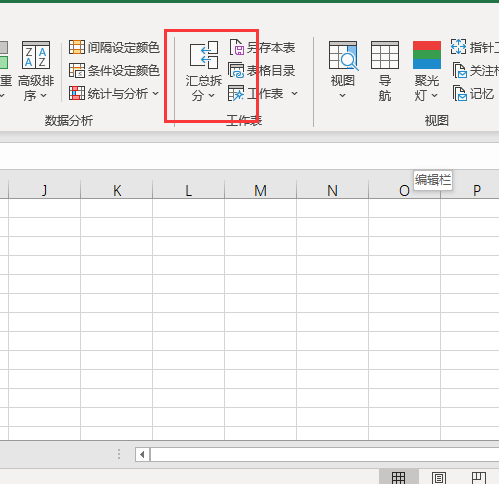Select column P header
This screenshot has height=484, width=499.
click(x=470, y=190)
